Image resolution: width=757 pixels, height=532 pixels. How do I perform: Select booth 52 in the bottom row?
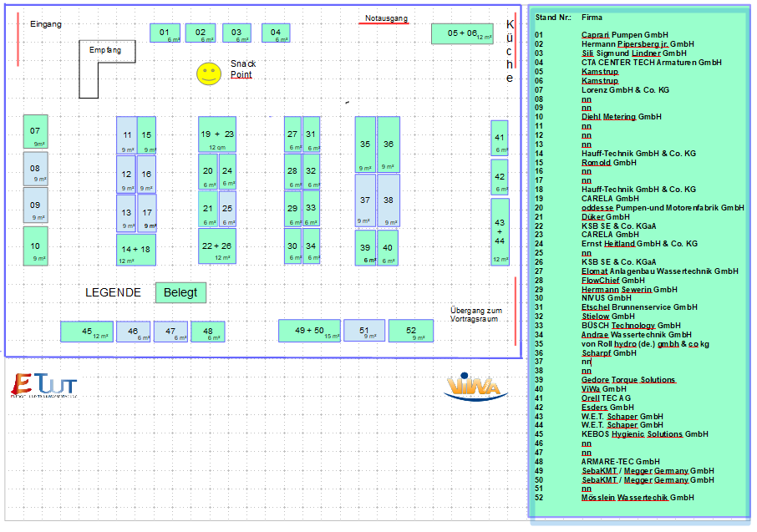(x=411, y=331)
